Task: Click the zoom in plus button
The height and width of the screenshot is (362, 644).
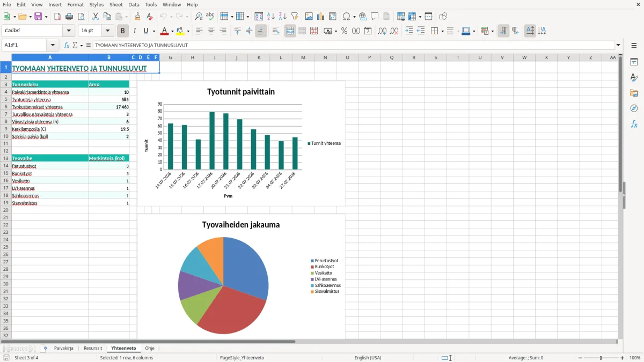Action: tap(623, 358)
